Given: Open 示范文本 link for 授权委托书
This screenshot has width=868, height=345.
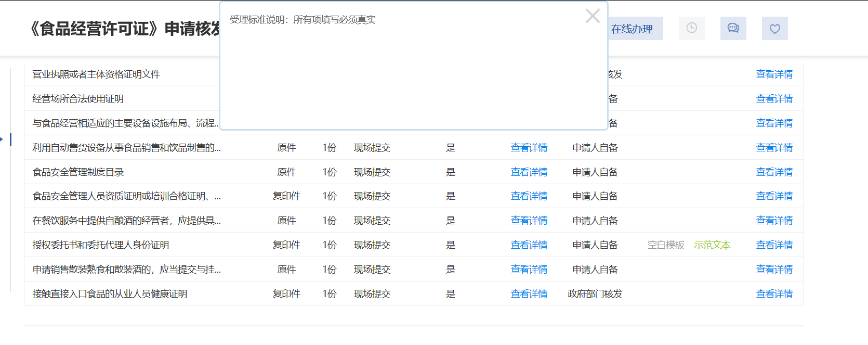Looking at the screenshot, I should 712,245.
